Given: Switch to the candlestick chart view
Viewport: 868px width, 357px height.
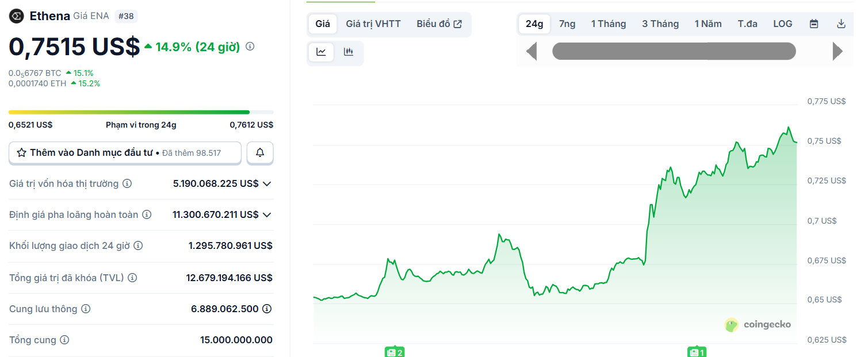Looking at the screenshot, I should click(348, 52).
